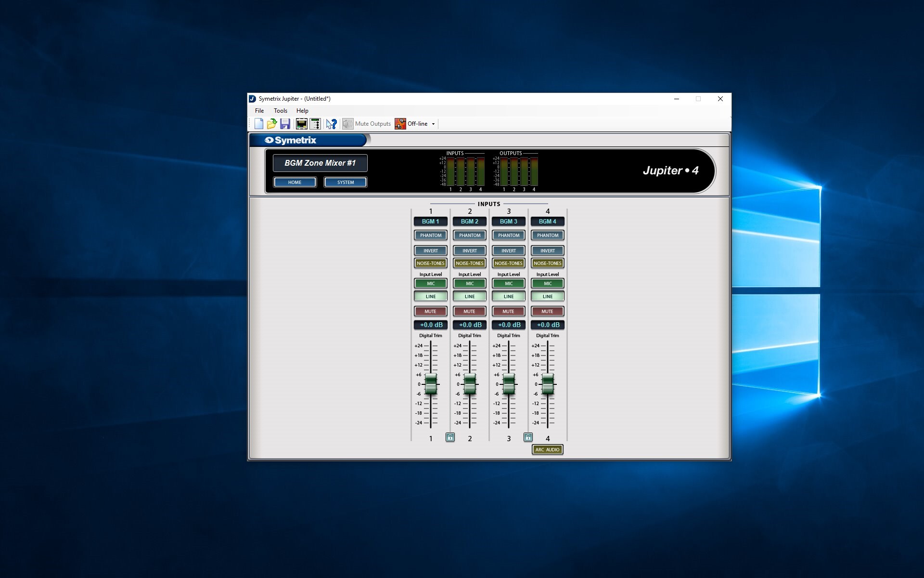Mute input channel 3
The width and height of the screenshot is (924, 578).
(508, 312)
